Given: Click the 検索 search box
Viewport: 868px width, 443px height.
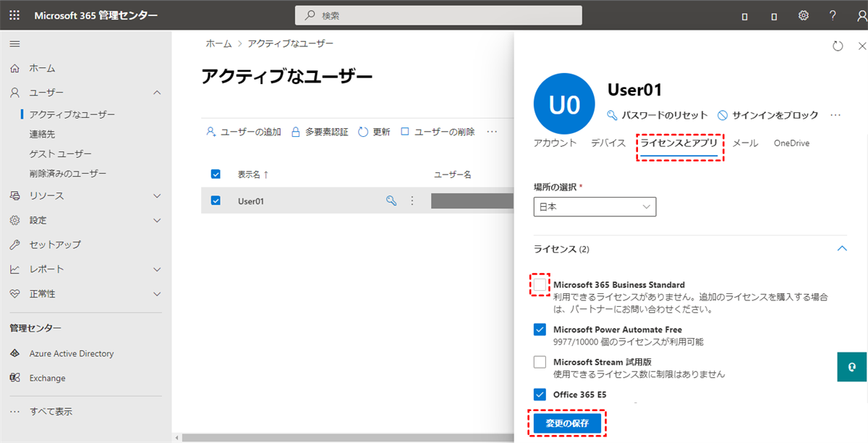Looking at the screenshot, I should click(438, 15).
